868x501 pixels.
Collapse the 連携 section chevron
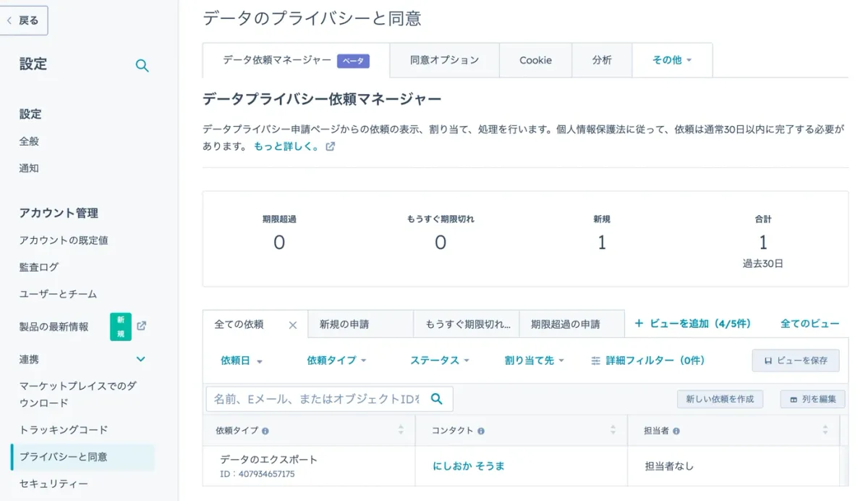point(142,359)
